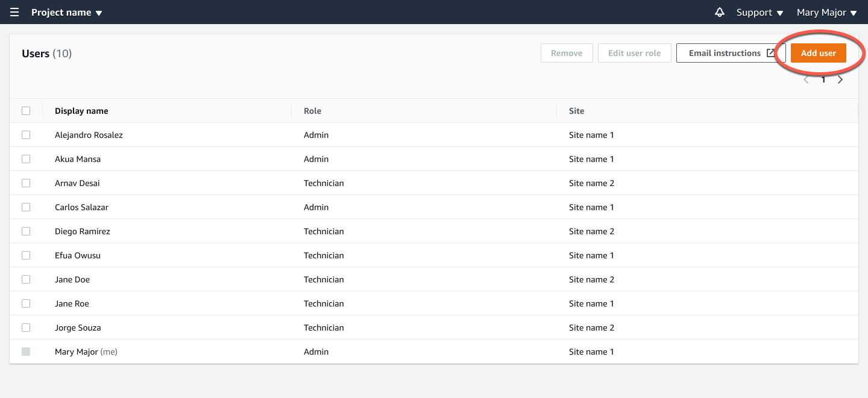Screen dimensions: 868x398
Task: Enable the checkbox for Efua Owusu
Action: tap(26, 255)
